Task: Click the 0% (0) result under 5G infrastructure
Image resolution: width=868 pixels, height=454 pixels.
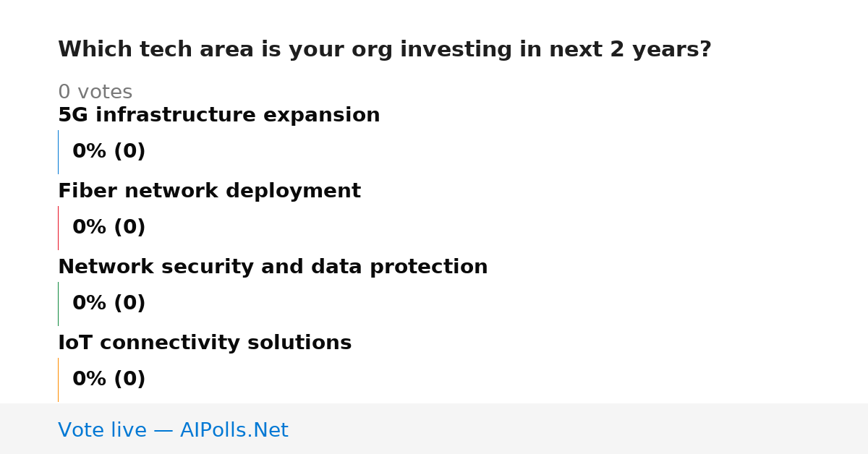Action: pyautogui.click(x=109, y=152)
